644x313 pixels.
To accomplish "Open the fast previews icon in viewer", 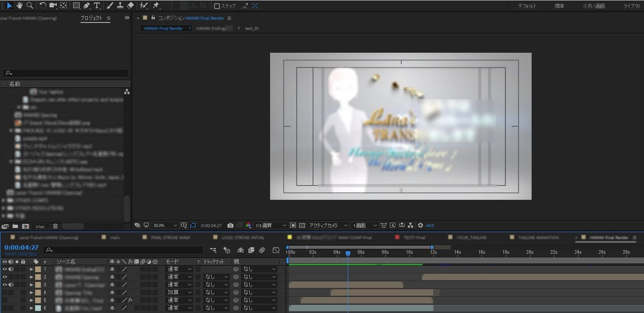I will (x=393, y=225).
